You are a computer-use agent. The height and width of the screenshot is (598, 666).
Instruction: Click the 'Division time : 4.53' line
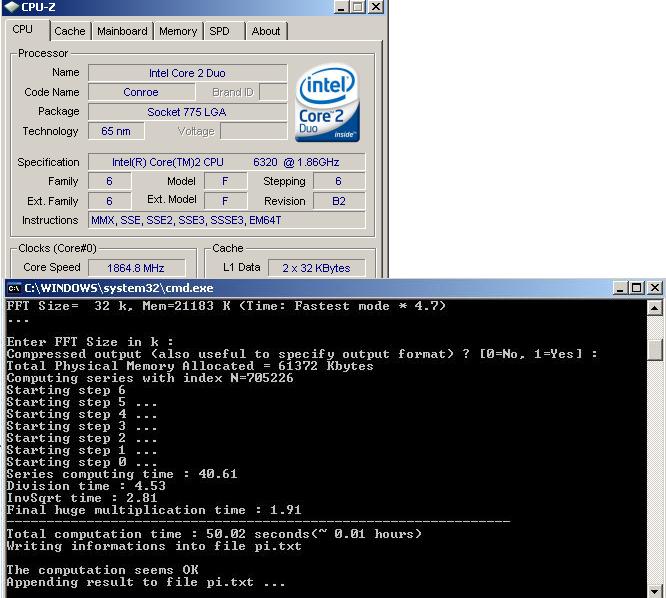coord(86,486)
